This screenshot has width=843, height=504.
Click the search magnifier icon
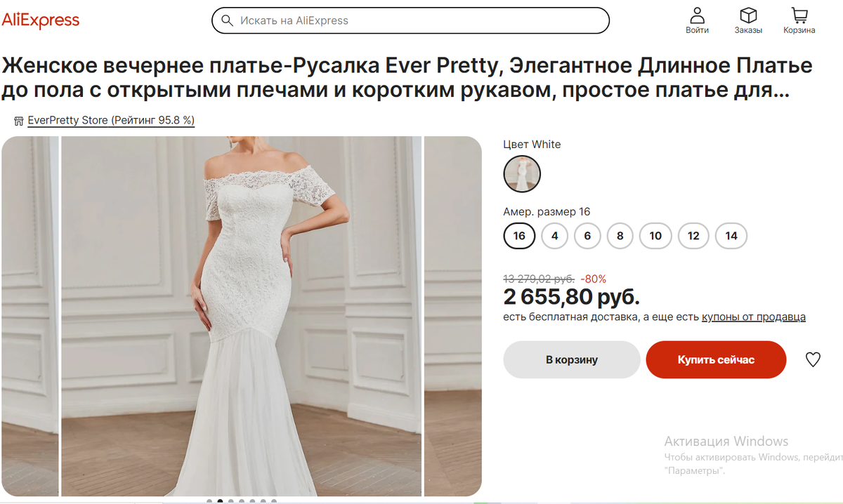click(227, 20)
